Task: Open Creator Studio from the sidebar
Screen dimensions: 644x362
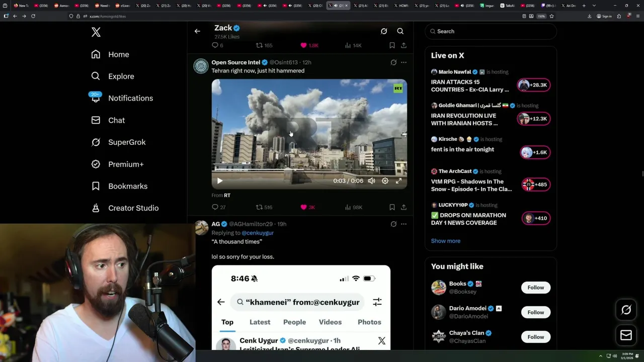Action: click(125, 208)
